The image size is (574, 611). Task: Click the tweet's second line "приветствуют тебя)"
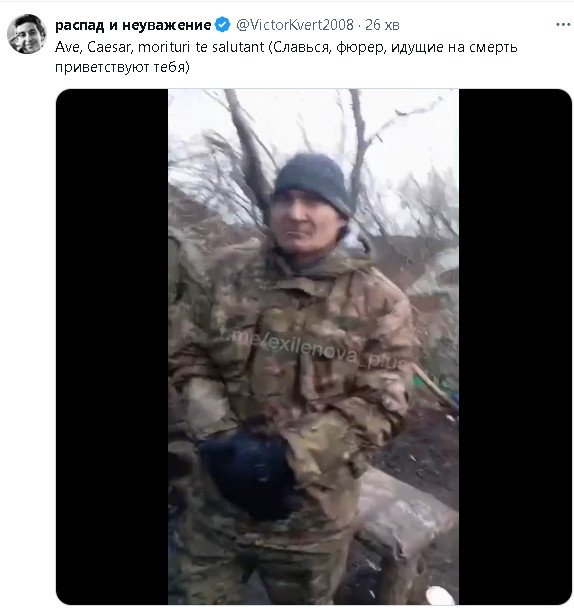point(122,67)
